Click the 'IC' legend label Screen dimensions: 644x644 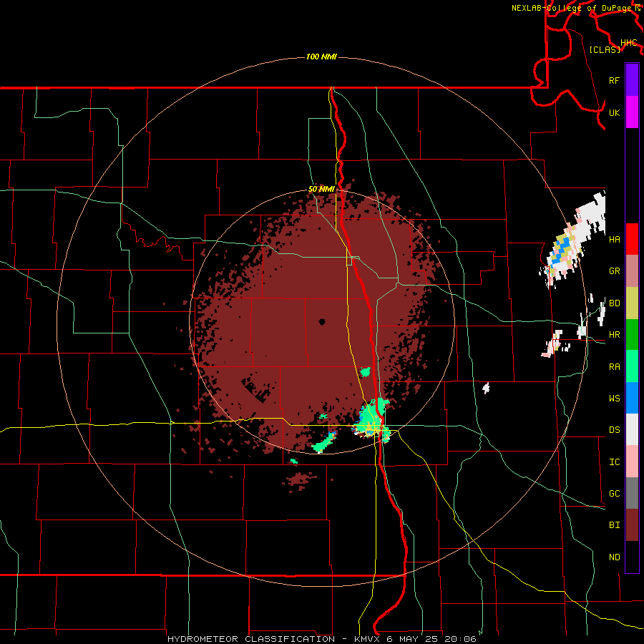pyautogui.click(x=614, y=462)
